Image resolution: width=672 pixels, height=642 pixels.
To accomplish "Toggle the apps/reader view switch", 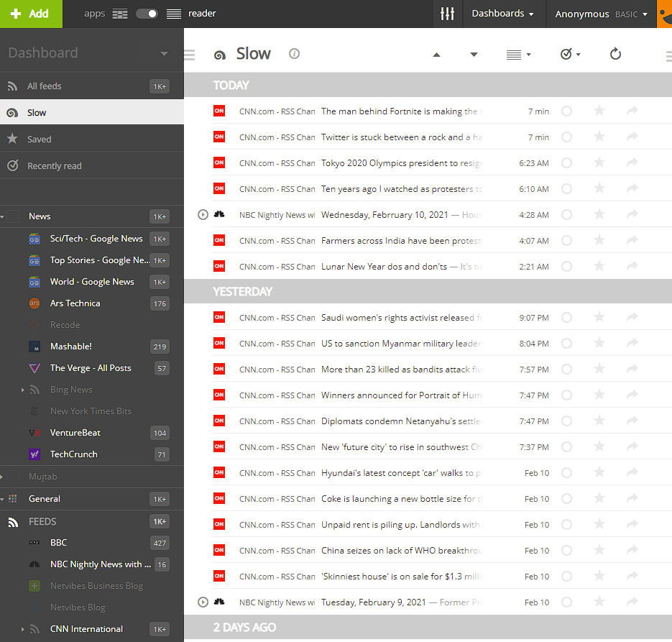I will pos(147,14).
